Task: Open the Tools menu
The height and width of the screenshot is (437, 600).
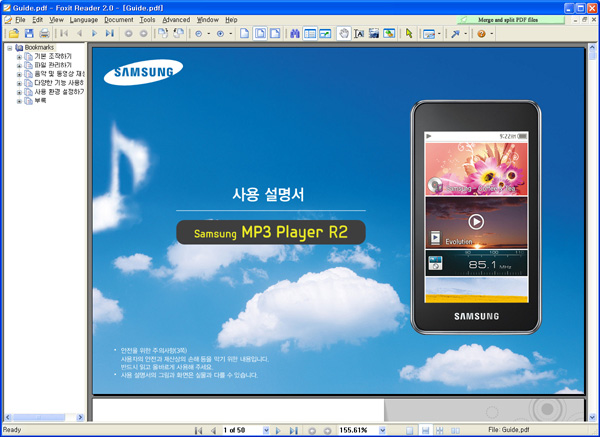Action: click(147, 20)
